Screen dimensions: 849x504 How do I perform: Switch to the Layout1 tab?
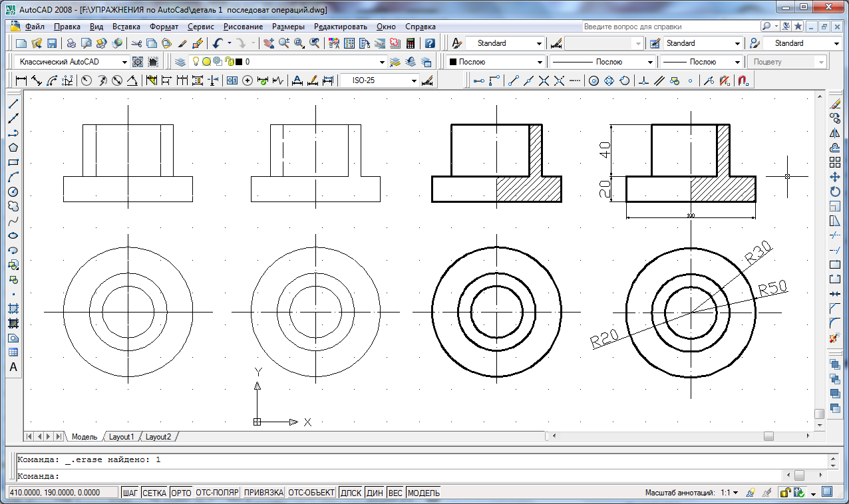122,437
